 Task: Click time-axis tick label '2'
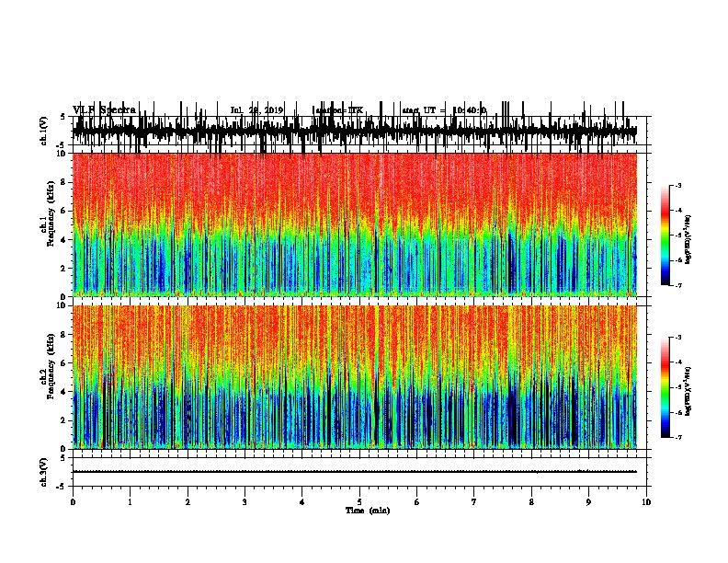[188, 502]
